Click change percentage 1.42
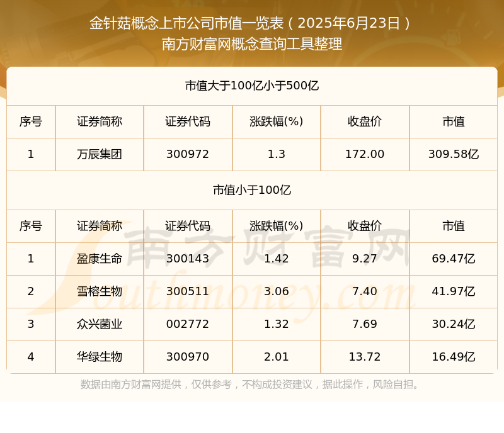The height and width of the screenshot is (433, 504). coord(276,259)
